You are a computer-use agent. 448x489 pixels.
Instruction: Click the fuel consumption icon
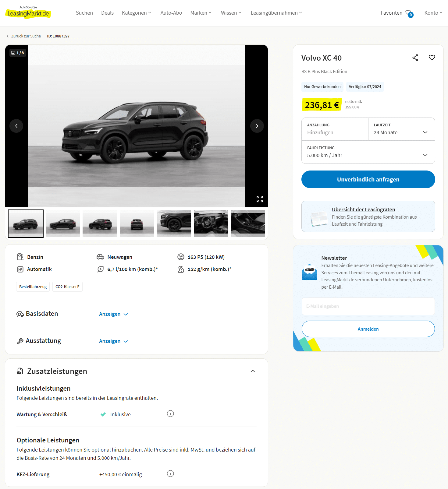(x=100, y=269)
